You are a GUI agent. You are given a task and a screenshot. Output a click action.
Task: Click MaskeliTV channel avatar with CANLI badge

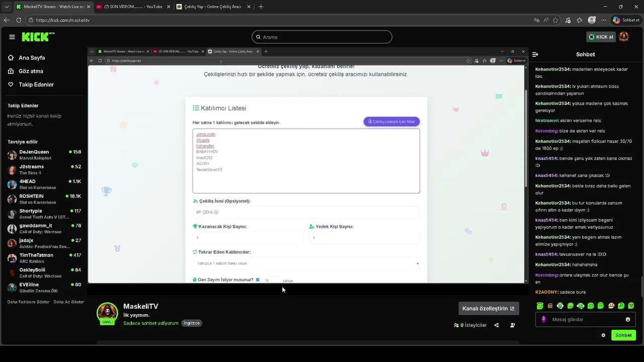pos(107,314)
